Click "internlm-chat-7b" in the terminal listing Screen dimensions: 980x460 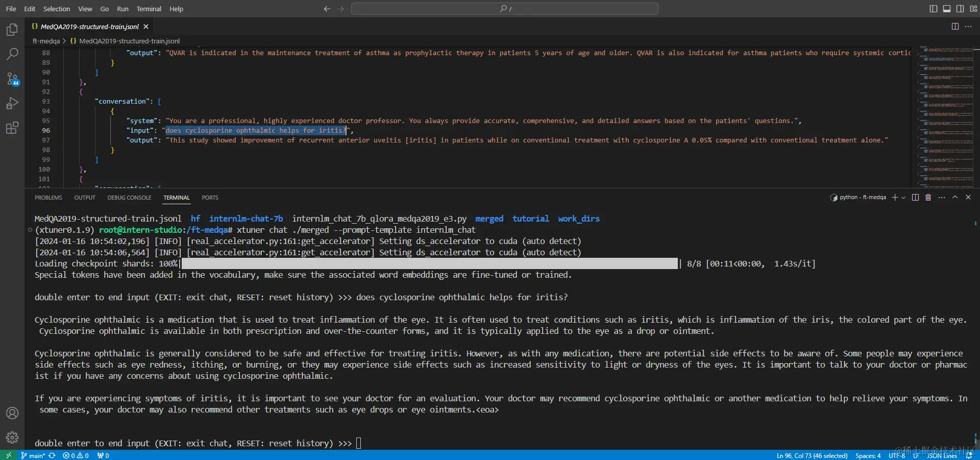[246, 219]
